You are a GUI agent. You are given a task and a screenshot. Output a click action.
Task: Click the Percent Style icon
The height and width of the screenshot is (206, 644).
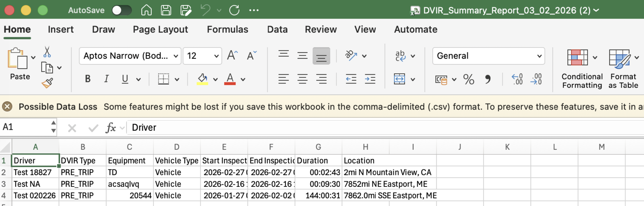click(468, 80)
